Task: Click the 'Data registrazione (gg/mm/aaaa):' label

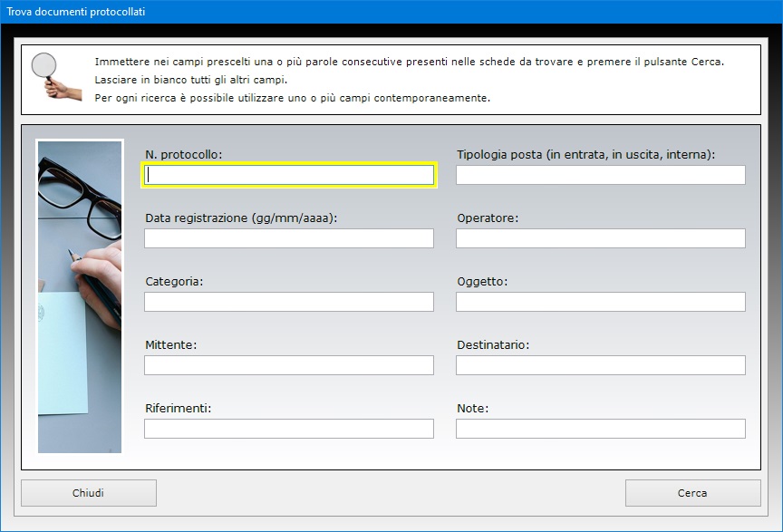Action: (241, 218)
